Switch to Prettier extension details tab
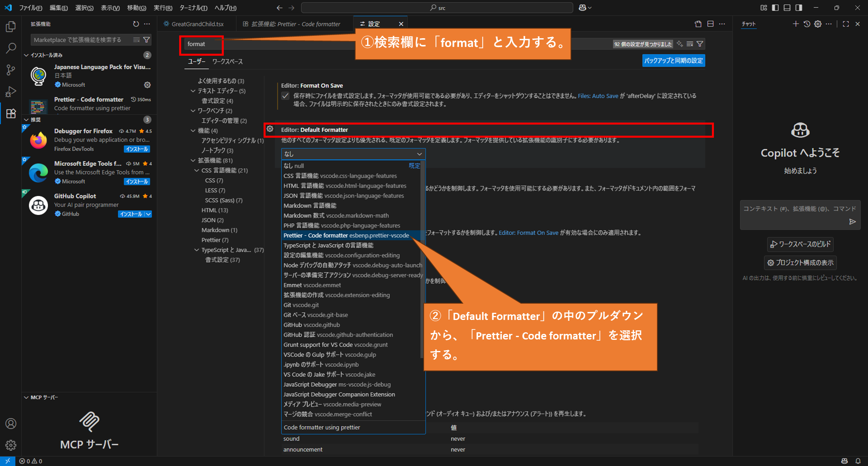The image size is (868, 466). (295, 24)
